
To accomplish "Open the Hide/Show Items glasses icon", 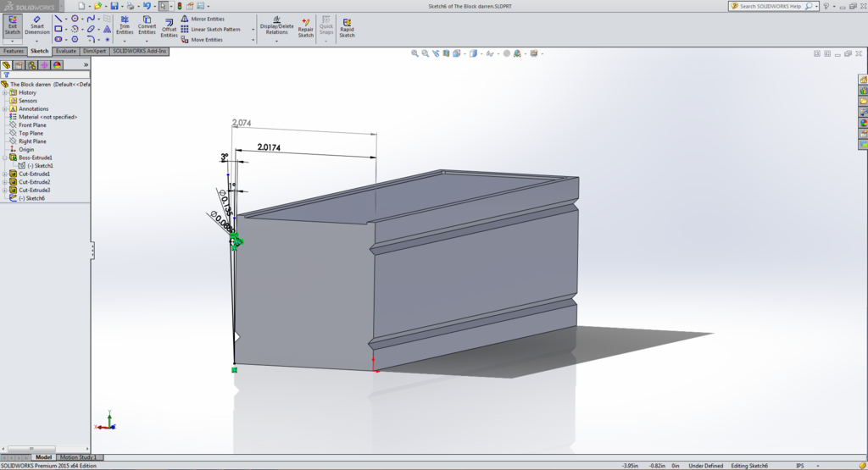I will (490, 53).
